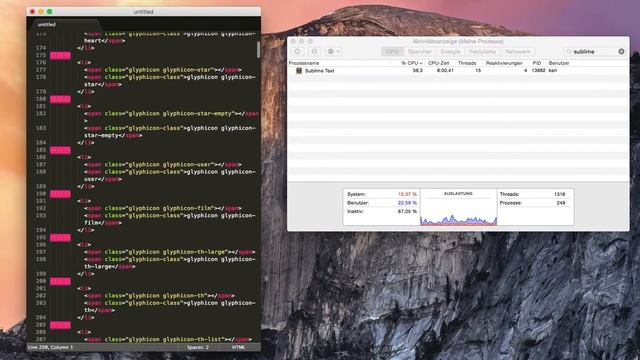Clear the 'sublime' search with the X button
This screenshot has width=640, height=360.
coord(621,52)
